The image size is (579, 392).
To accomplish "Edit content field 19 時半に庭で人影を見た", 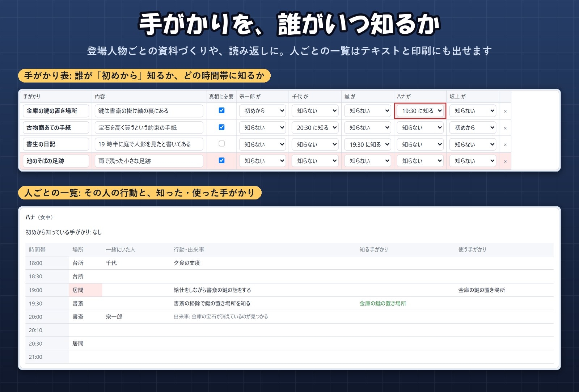I will 149,144.
